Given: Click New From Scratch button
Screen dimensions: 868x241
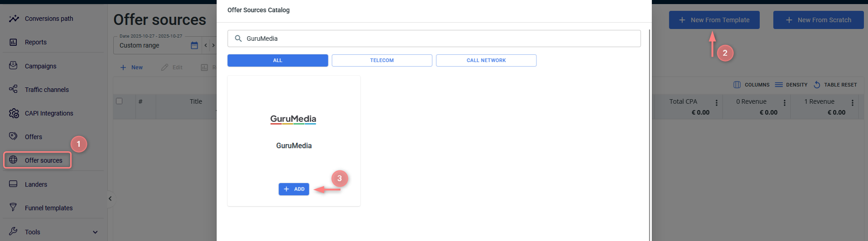Looking at the screenshot, I should point(819,20).
